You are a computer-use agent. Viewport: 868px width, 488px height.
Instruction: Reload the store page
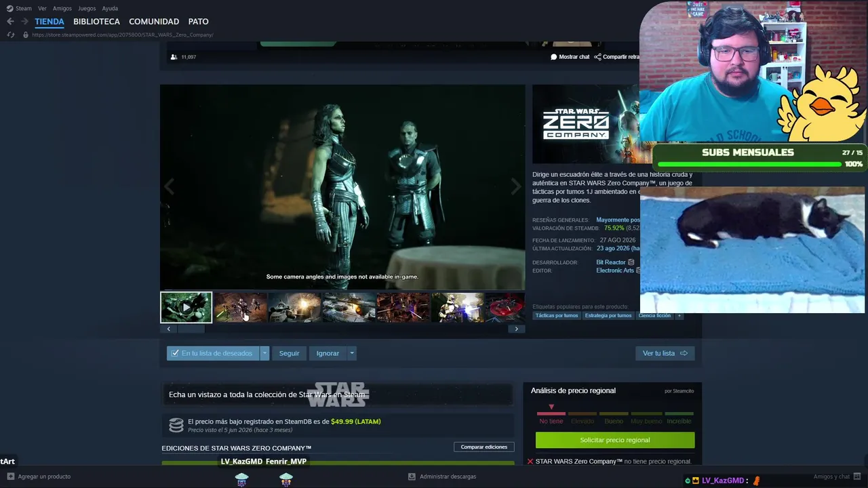(10, 35)
